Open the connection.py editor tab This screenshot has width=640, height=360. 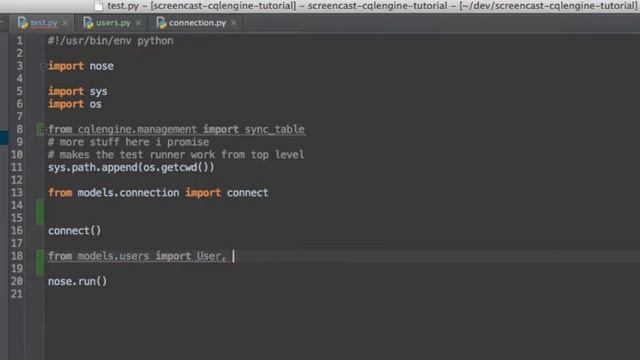(x=198, y=23)
